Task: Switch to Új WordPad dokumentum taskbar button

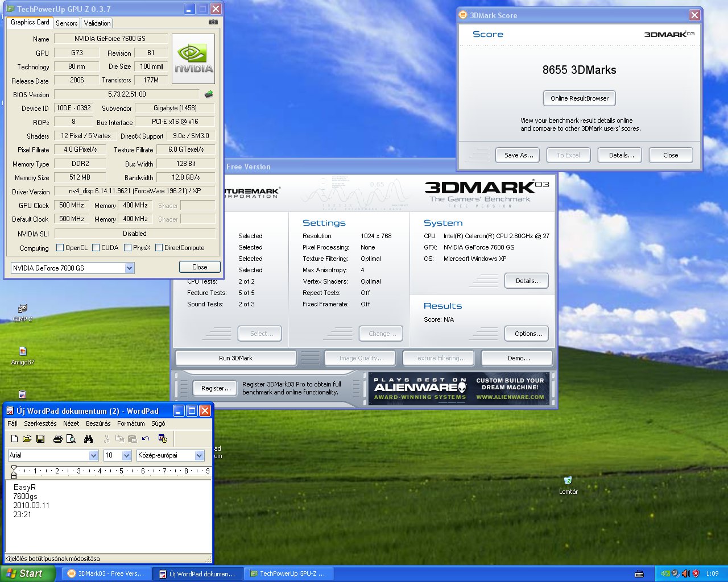Action: tap(197, 573)
